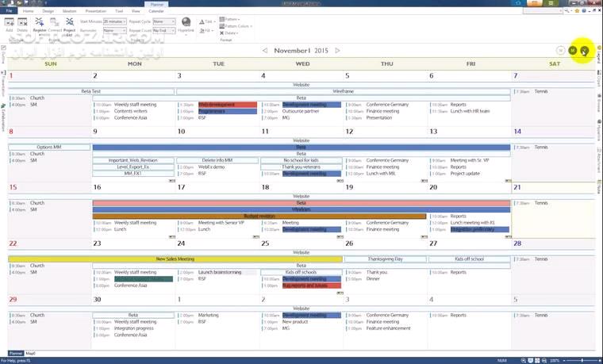Go to previous month arrow
The width and height of the screenshot is (603, 364).
click(x=264, y=50)
